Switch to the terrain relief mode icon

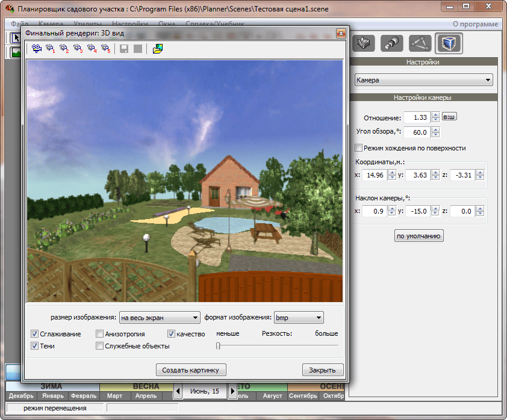tap(363, 43)
